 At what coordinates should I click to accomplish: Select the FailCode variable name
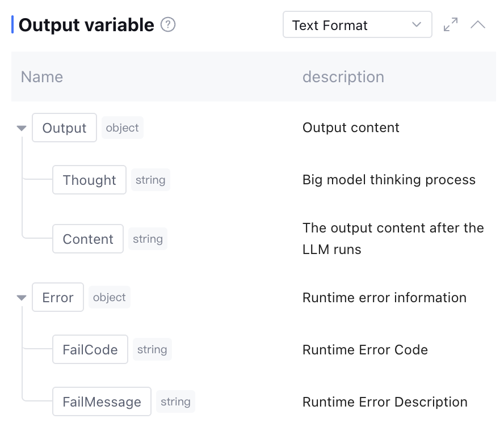(x=90, y=350)
